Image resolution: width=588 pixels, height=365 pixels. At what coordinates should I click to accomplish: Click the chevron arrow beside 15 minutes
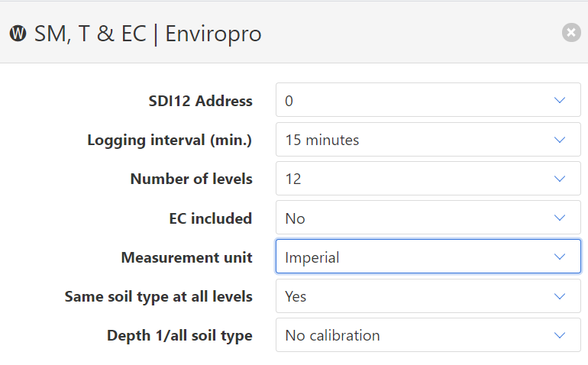pos(560,140)
